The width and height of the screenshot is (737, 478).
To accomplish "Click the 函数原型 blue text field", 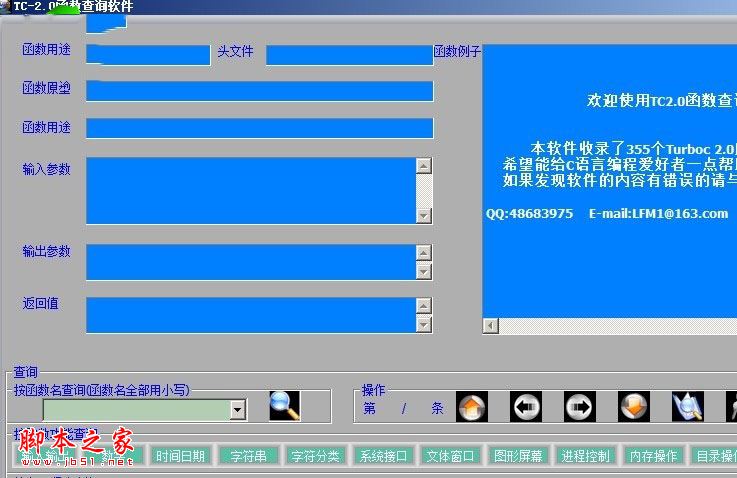I will pos(259,91).
